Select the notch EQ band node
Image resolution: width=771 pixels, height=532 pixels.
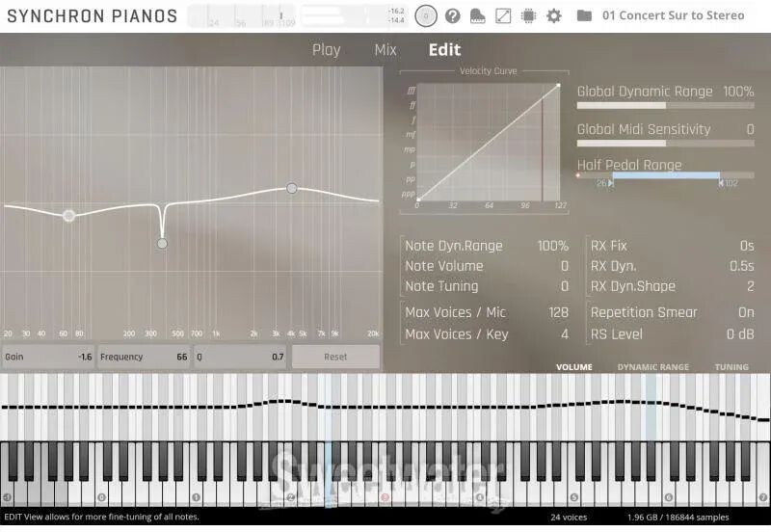[x=162, y=244]
